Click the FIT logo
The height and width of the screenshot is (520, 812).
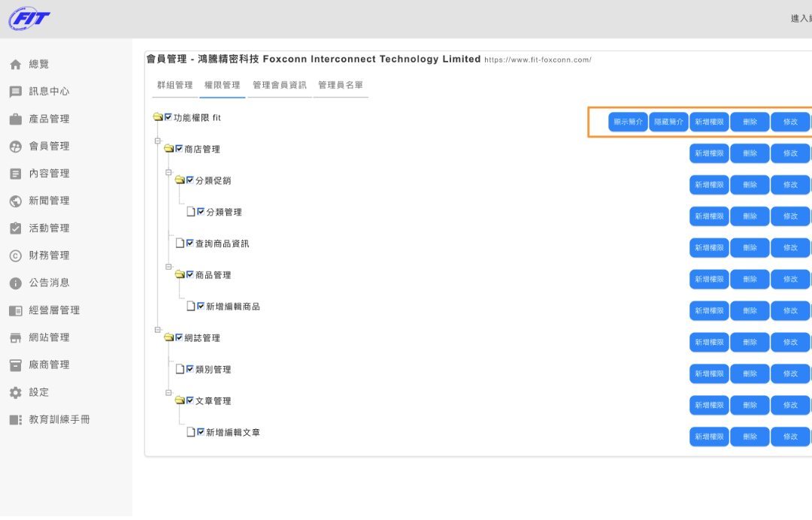pyautogui.click(x=29, y=19)
